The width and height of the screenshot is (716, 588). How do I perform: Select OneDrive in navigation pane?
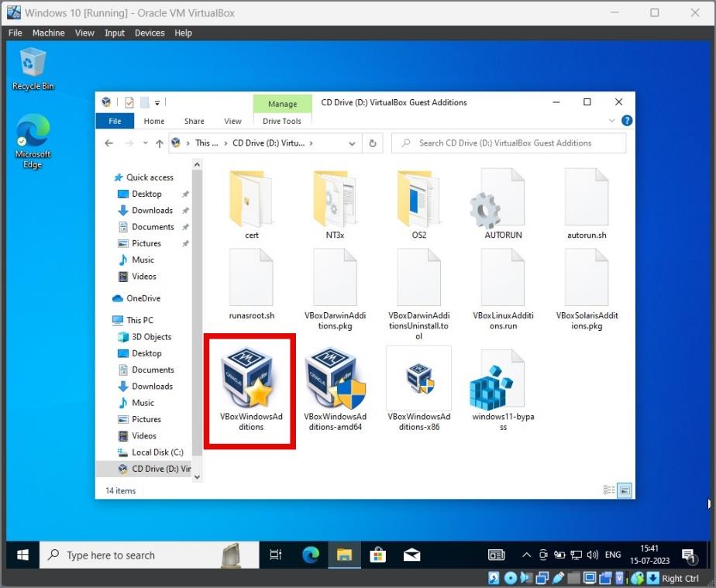coord(136,298)
